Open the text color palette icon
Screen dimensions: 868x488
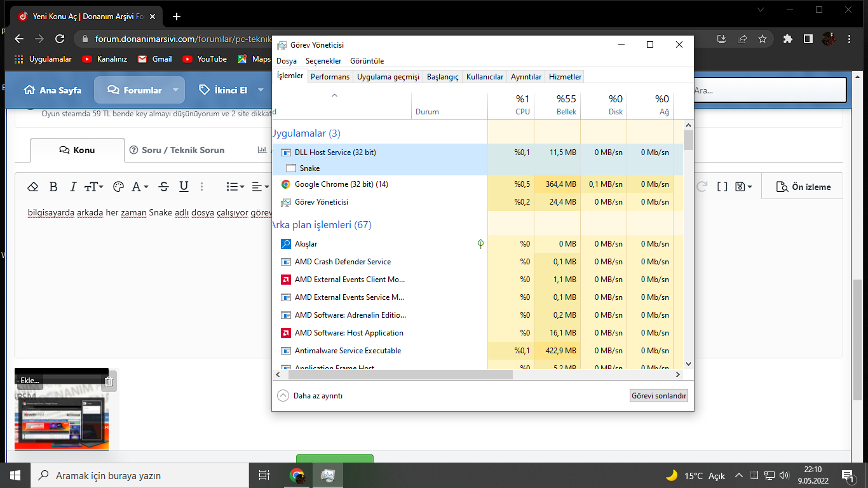[x=118, y=187]
